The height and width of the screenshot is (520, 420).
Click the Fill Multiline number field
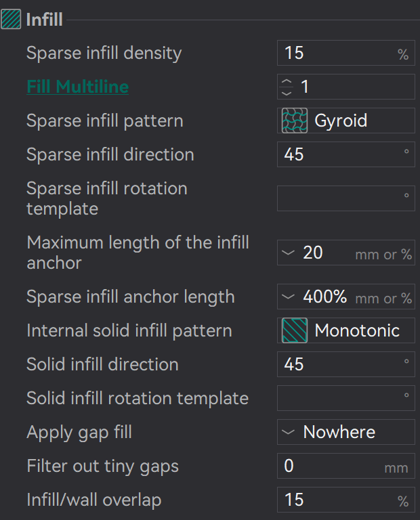(x=352, y=87)
